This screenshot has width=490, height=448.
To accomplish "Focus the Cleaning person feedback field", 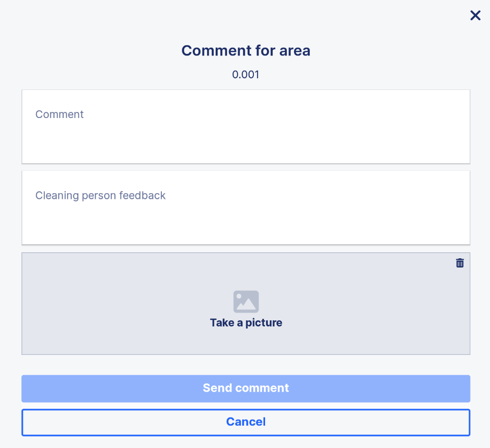I will point(246,208).
